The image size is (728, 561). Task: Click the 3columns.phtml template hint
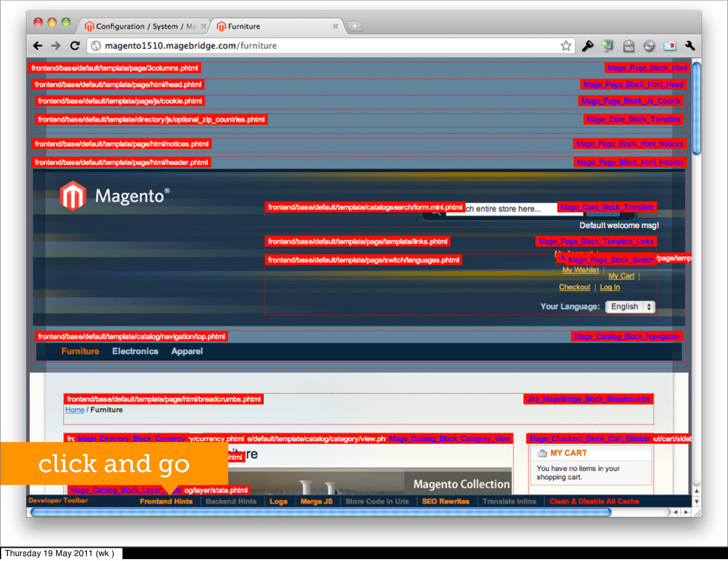[x=115, y=68]
